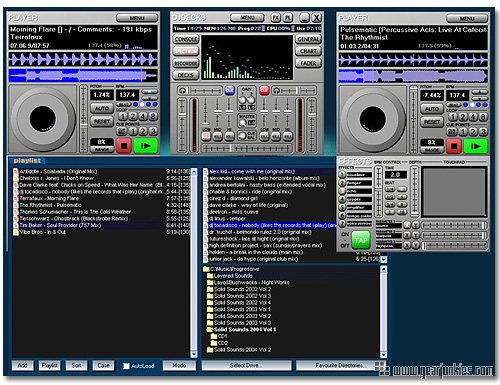Toggle right channel LOW kill button
This screenshot has height=385, width=500.
(x=264, y=136)
